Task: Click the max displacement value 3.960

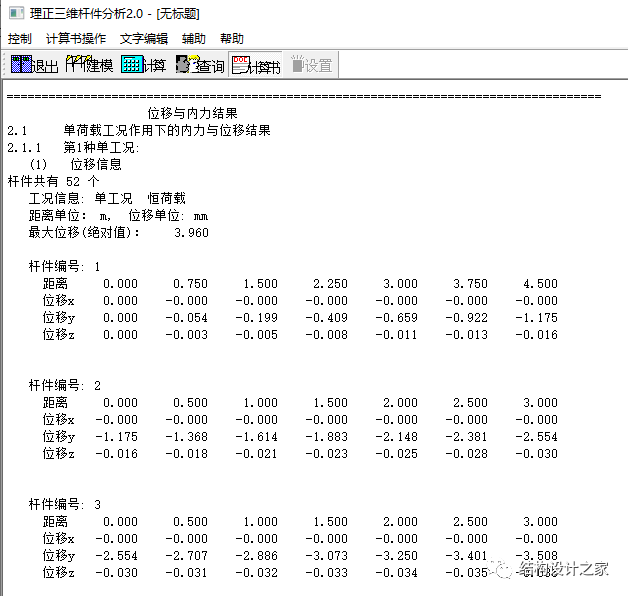Action: (191, 233)
